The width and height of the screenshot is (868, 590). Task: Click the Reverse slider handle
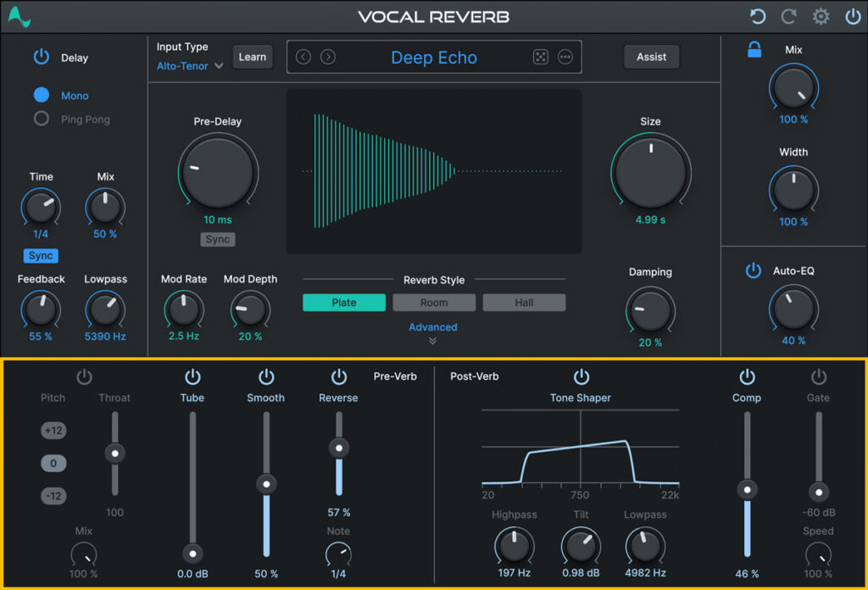tap(339, 448)
